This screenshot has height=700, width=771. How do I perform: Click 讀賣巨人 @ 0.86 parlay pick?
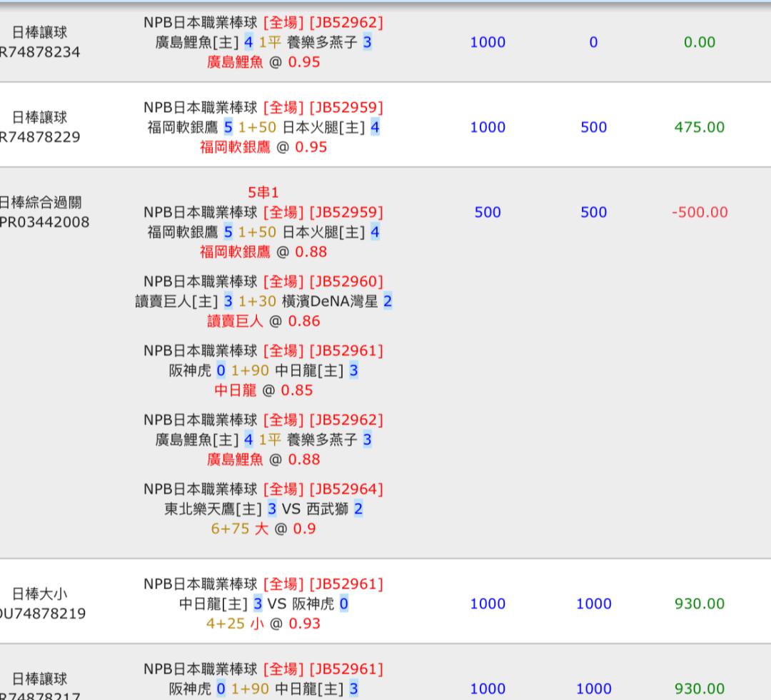coord(263,321)
